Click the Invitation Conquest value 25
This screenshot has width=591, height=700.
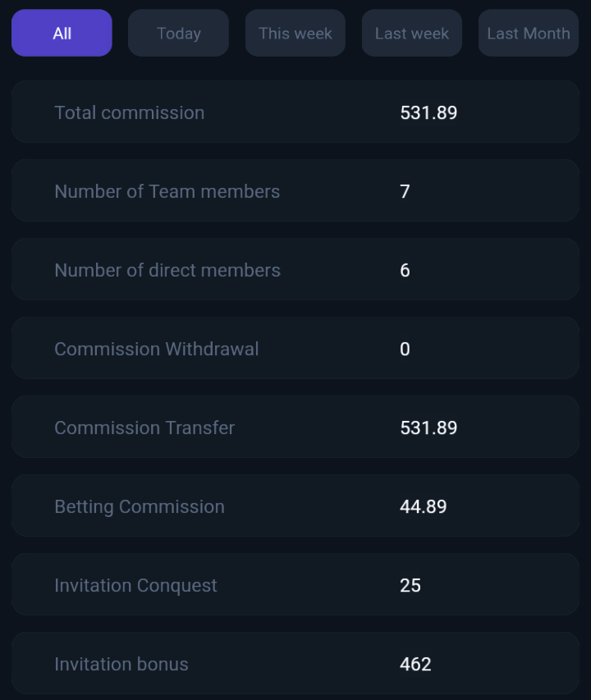[410, 586]
